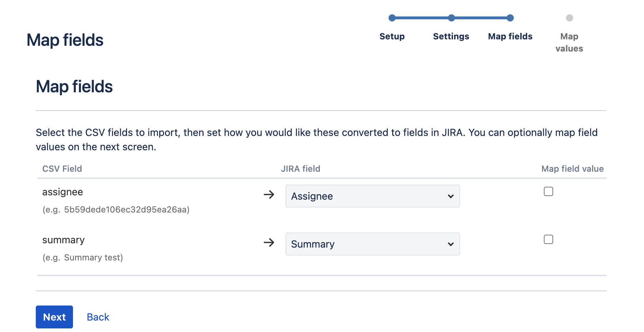Open the Assignee JIRA field dropdown

pos(372,196)
